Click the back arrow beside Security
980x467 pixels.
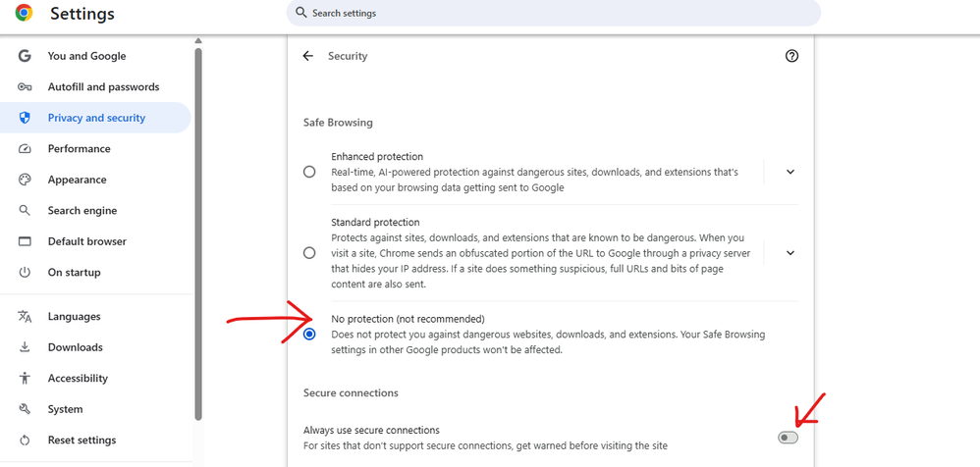308,56
